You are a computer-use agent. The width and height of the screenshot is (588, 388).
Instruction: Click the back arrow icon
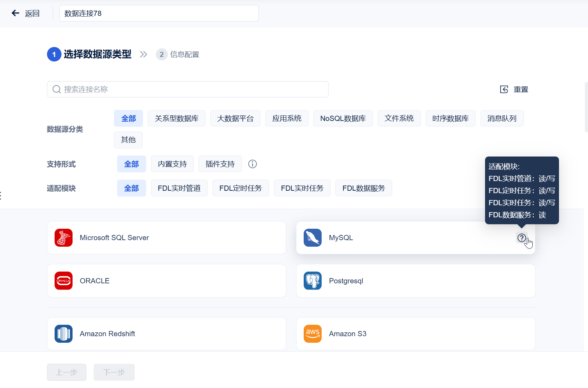15,13
